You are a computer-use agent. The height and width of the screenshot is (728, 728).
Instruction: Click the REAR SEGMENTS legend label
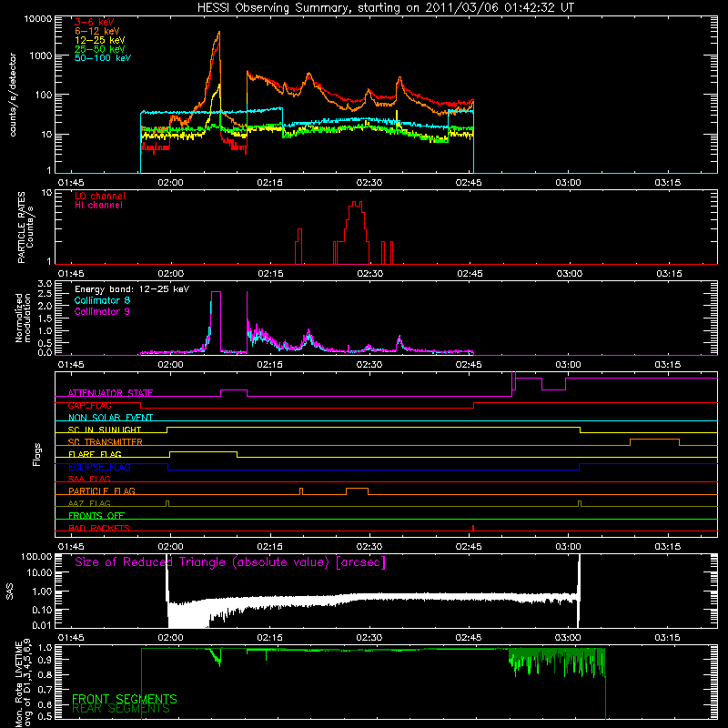(x=121, y=709)
